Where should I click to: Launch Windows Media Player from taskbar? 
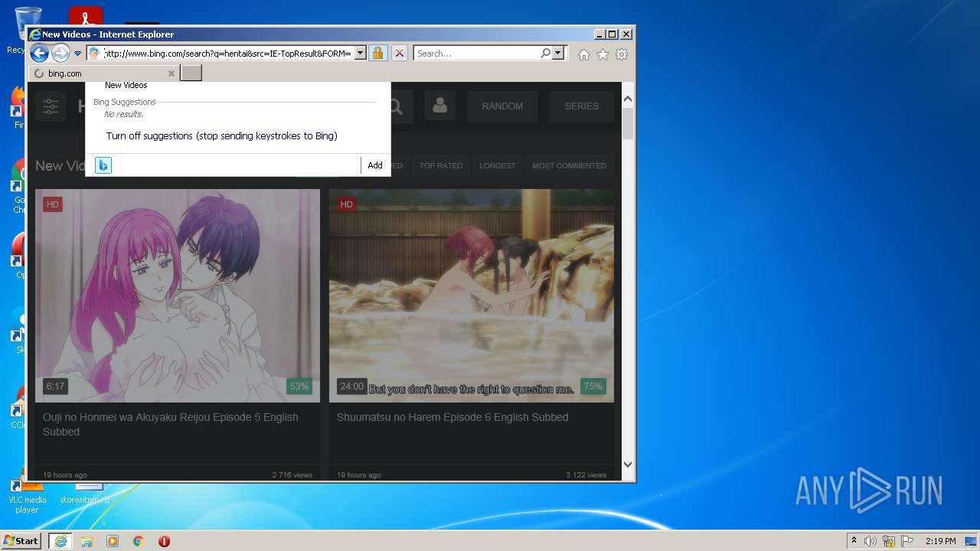tap(113, 540)
